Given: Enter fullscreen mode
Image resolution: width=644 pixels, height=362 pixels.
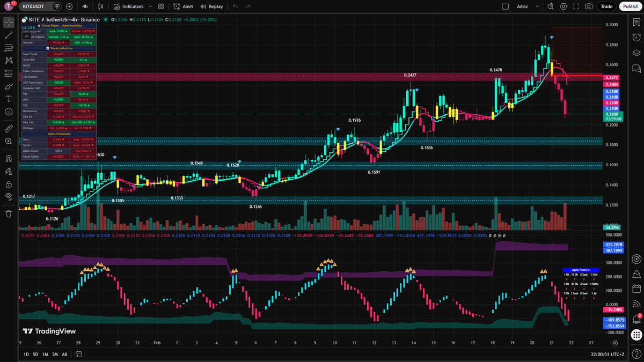Looking at the screenshot, I should 576,6.
